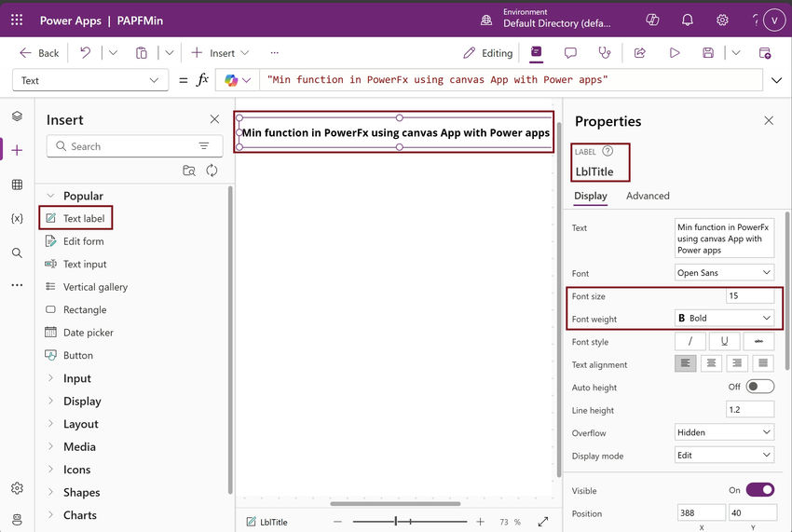Refresh the Insert components list
792x532 pixels.
click(212, 171)
